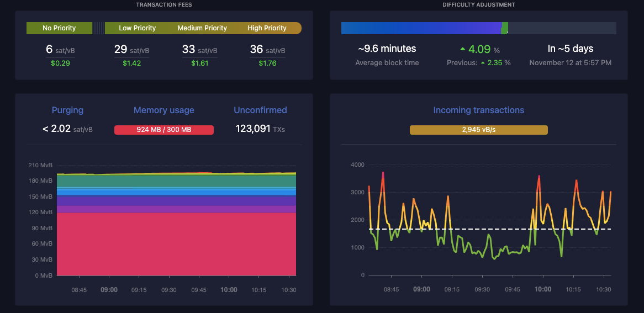The width and height of the screenshot is (644, 313).
Task: Click the red 924 MB / 300 MB memory bar
Action: coord(163,130)
